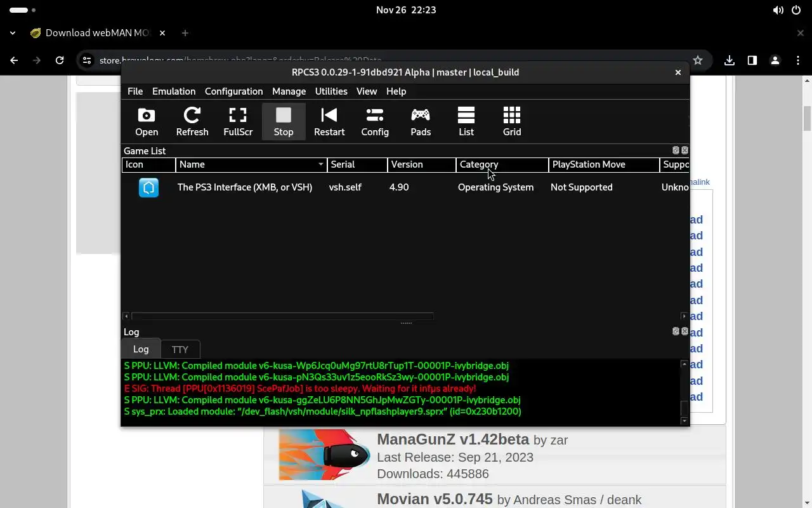This screenshot has height=508, width=812.
Task: Click game list horizontal scrollbar
Action: [x=282, y=316]
